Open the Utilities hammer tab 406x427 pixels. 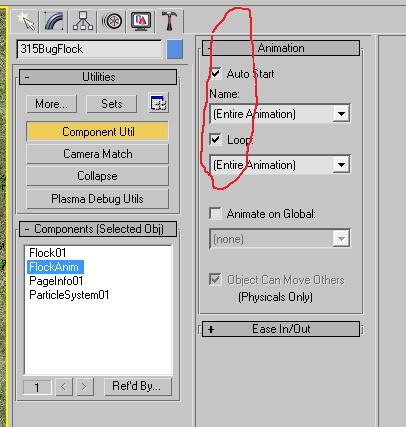[x=169, y=21]
